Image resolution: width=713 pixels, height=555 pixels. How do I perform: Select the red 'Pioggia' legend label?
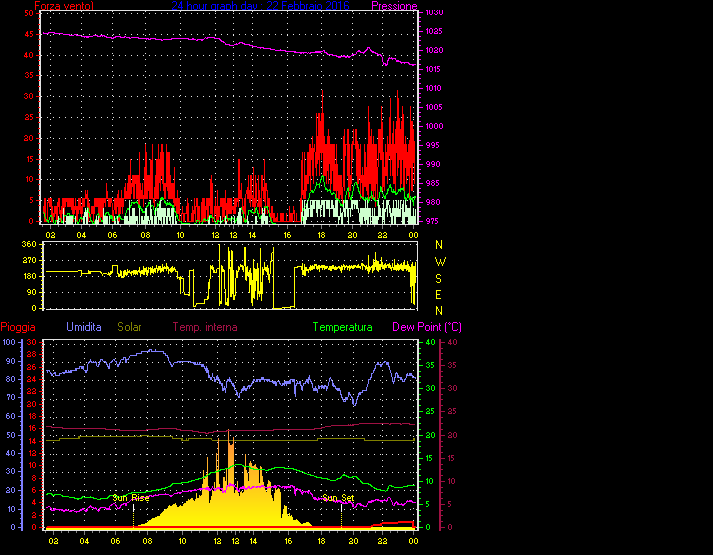coord(18,327)
